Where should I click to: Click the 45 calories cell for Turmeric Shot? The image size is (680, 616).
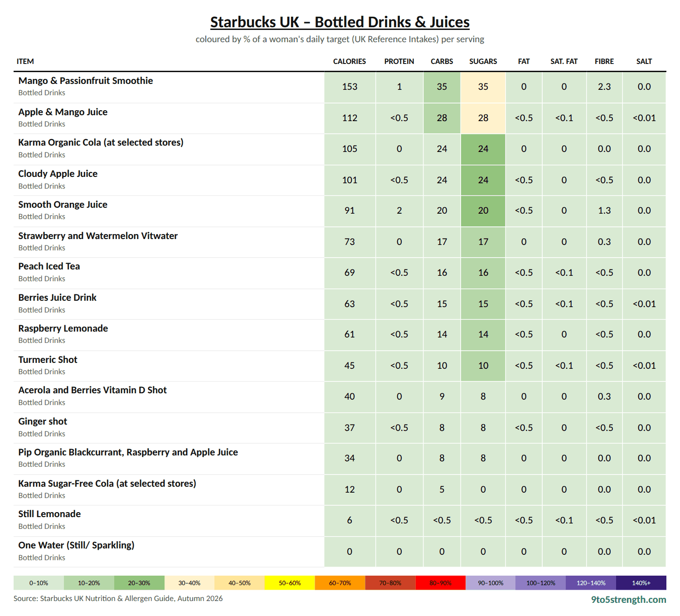350,366
